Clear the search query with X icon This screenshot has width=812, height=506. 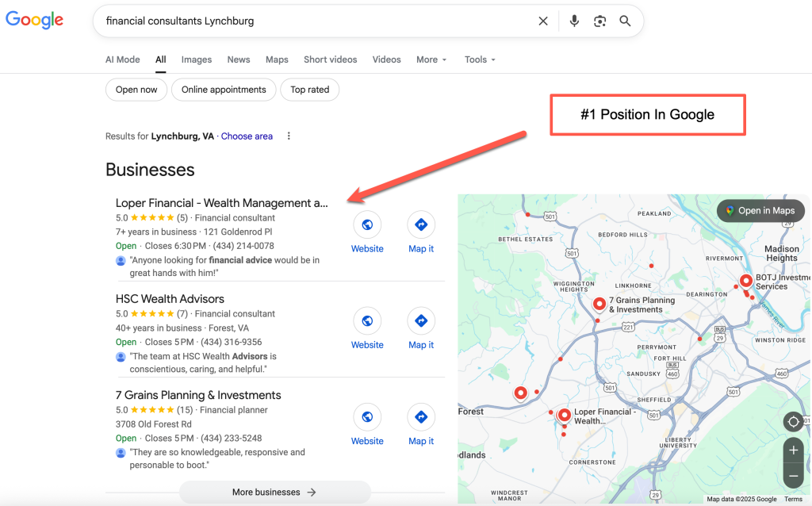pyautogui.click(x=542, y=21)
